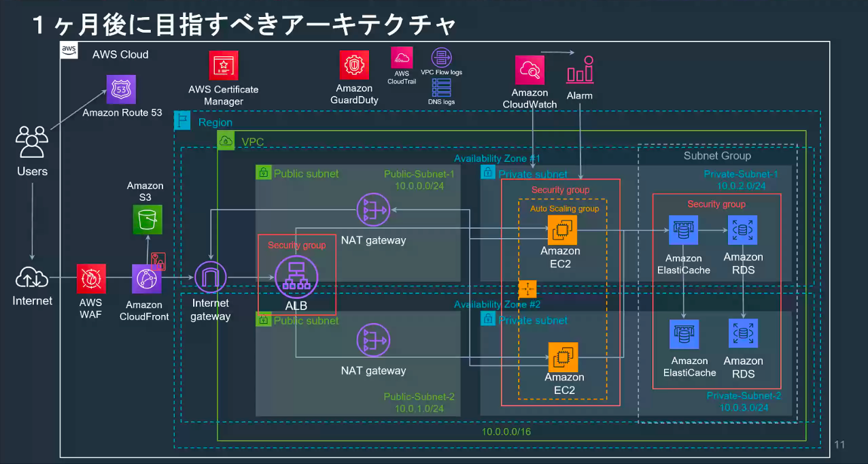Click lock icon of upper Private subnet
The width and height of the screenshot is (868, 464).
click(x=487, y=173)
